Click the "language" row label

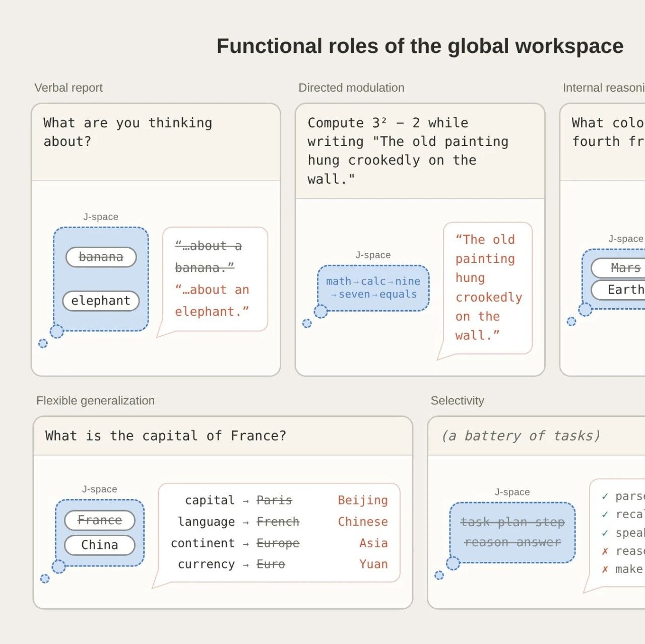[206, 522]
